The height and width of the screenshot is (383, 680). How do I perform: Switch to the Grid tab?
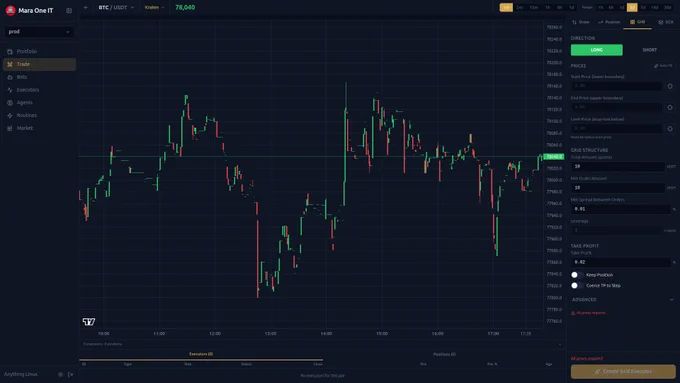[638, 22]
